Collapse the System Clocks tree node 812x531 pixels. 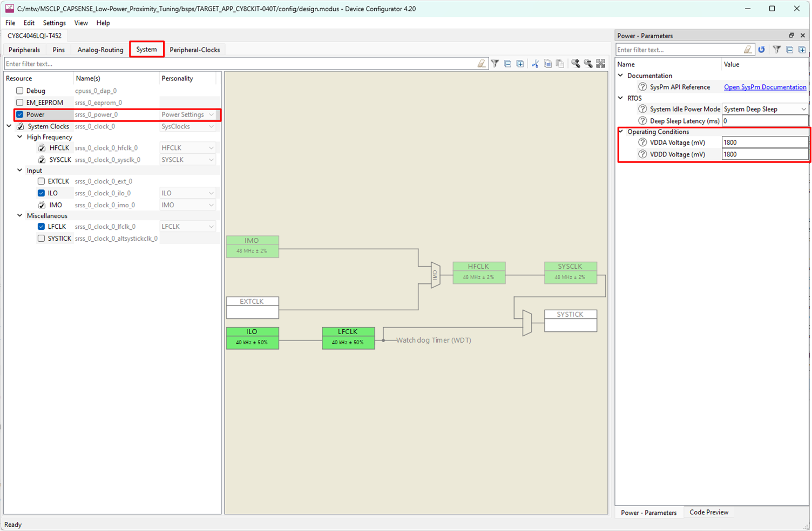[9, 126]
